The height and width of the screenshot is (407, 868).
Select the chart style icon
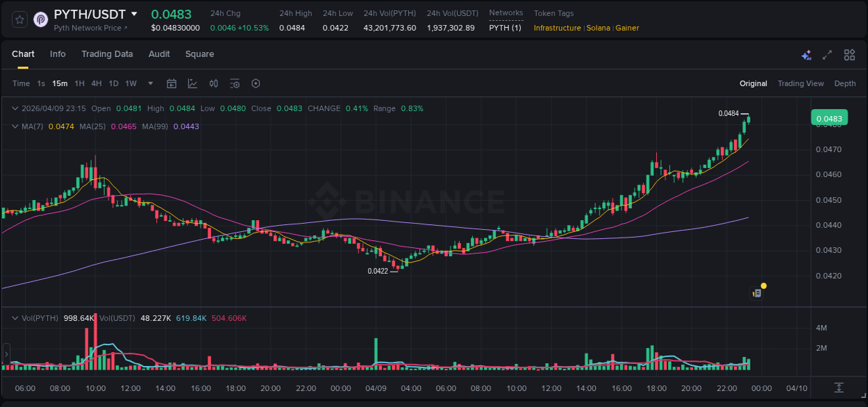tap(192, 83)
